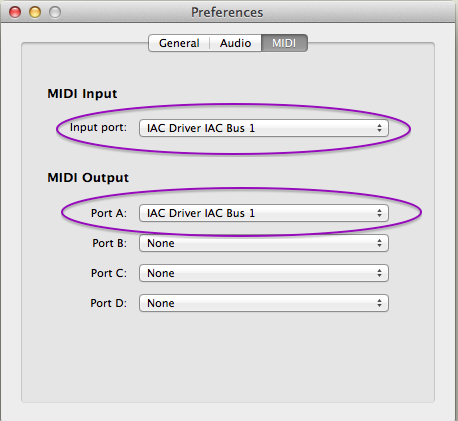Click the Port D up-down arrows icon

tap(379, 303)
